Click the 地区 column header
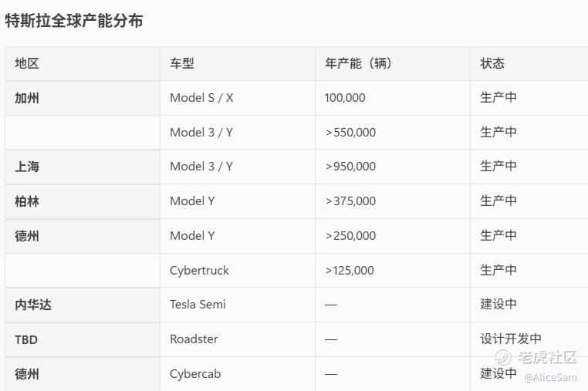This screenshot has width=588, height=391. (27, 64)
